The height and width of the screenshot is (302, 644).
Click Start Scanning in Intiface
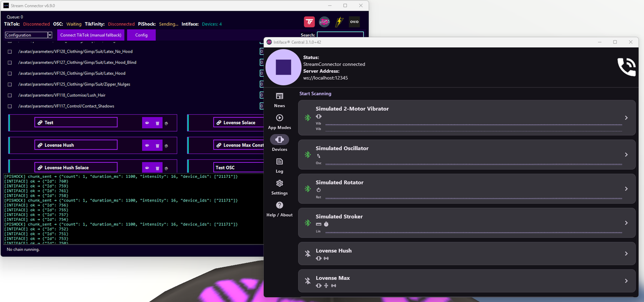pos(315,94)
